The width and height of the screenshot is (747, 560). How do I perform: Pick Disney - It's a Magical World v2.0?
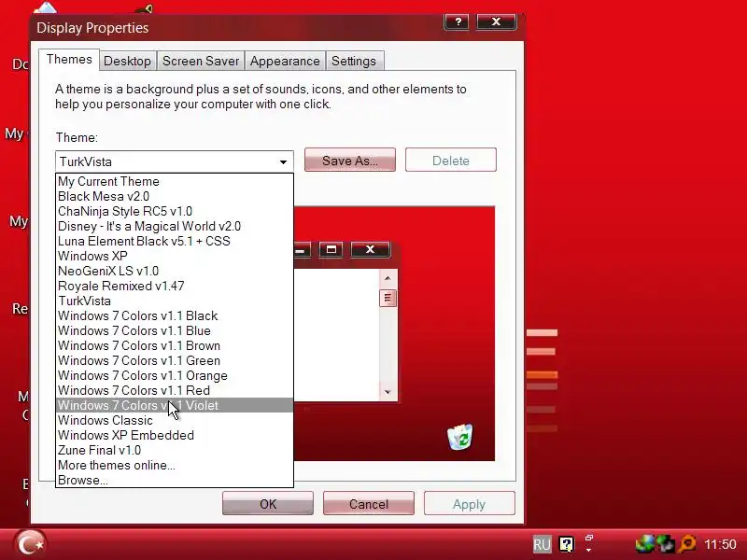175,226
